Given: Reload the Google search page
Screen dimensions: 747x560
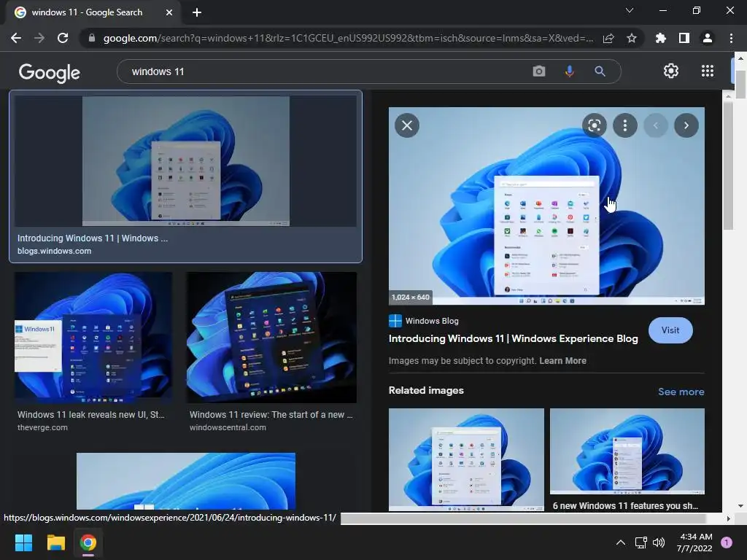Looking at the screenshot, I should (x=63, y=38).
